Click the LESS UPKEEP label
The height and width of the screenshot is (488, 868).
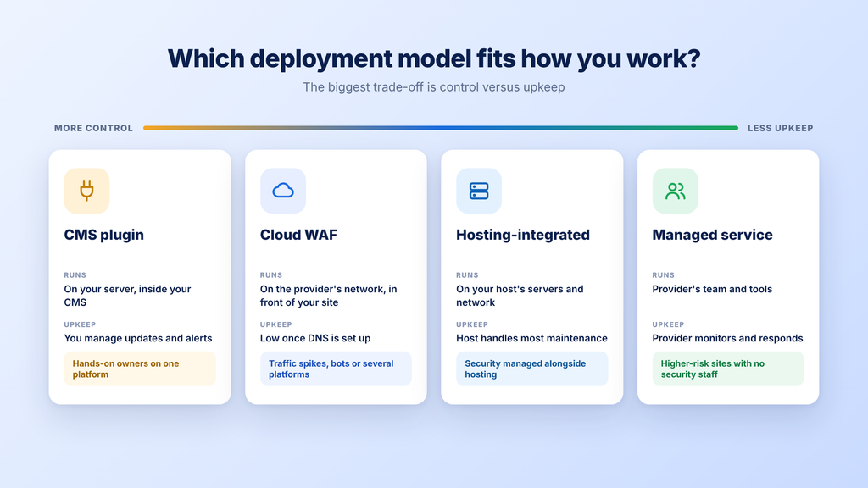tap(781, 129)
